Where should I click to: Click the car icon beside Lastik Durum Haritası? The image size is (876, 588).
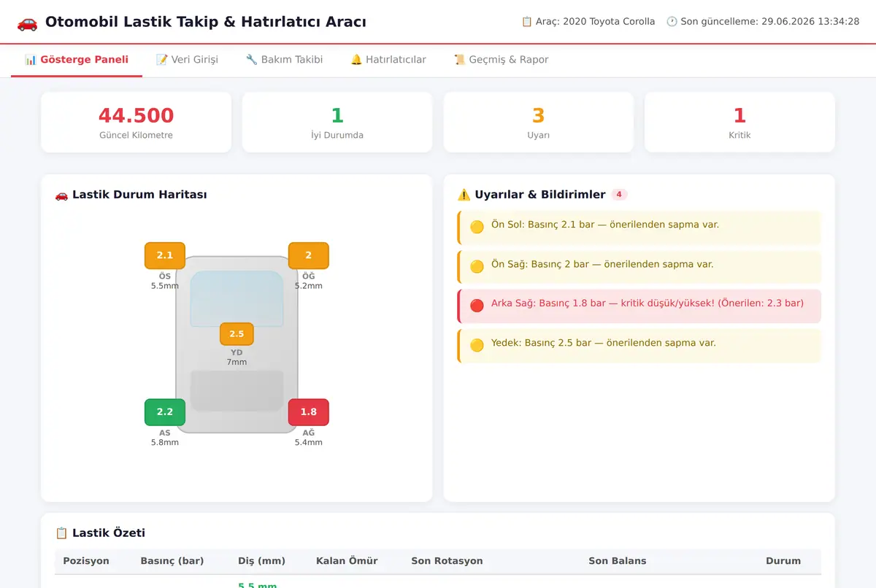[61, 195]
